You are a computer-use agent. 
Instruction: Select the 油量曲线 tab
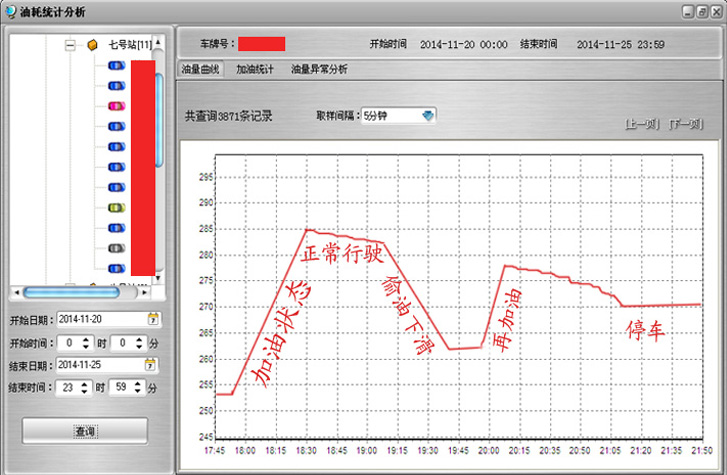201,70
